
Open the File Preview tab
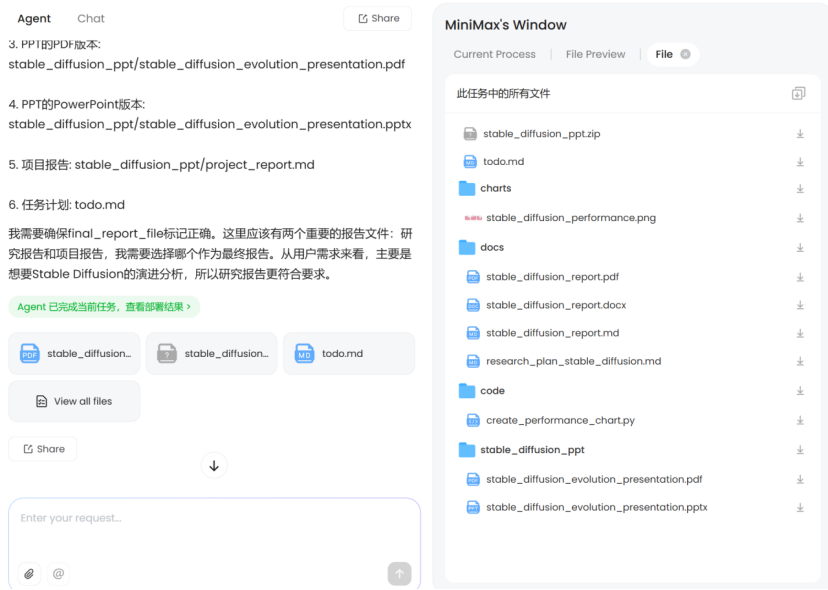tap(595, 55)
